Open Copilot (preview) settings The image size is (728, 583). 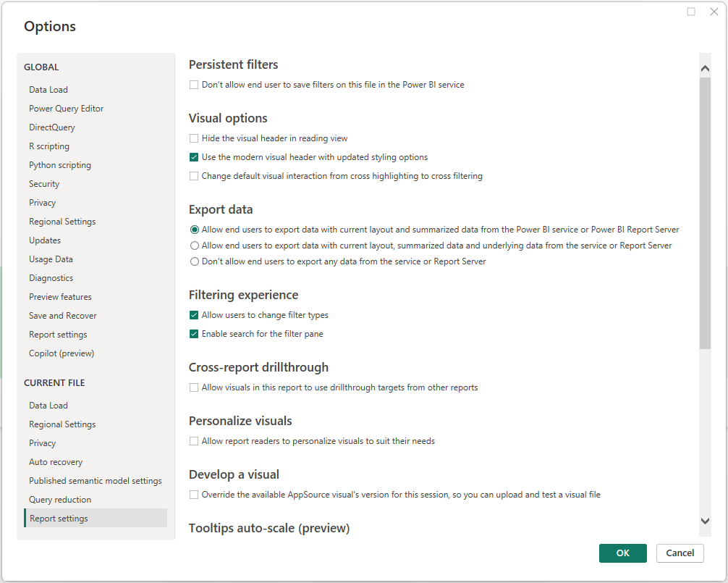pos(62,353)
